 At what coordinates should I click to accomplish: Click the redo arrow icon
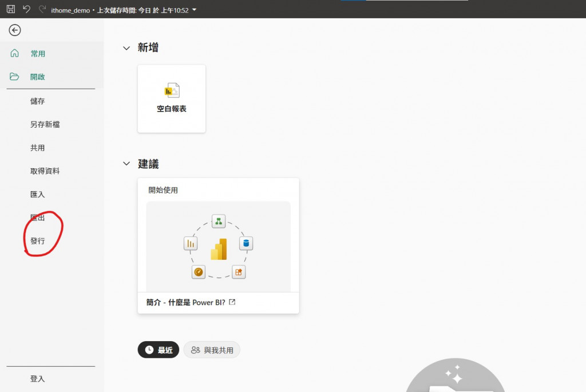(42, 9)
